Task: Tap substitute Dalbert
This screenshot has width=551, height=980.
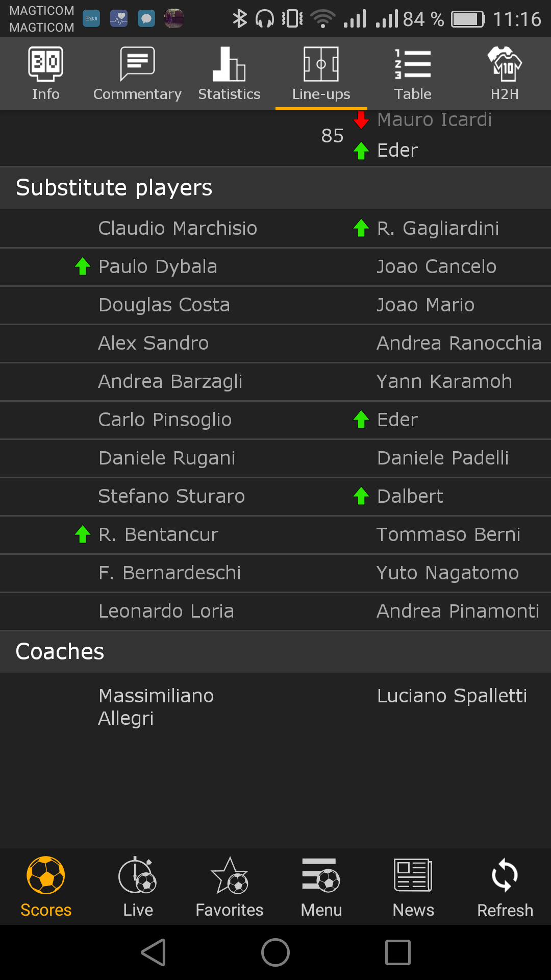Action: click(410, 497)
